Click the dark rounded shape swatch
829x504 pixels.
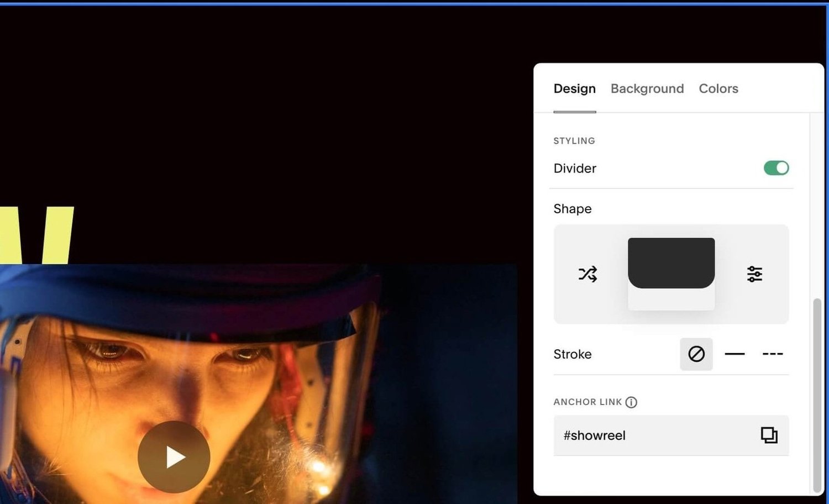[x=671, y=262]
